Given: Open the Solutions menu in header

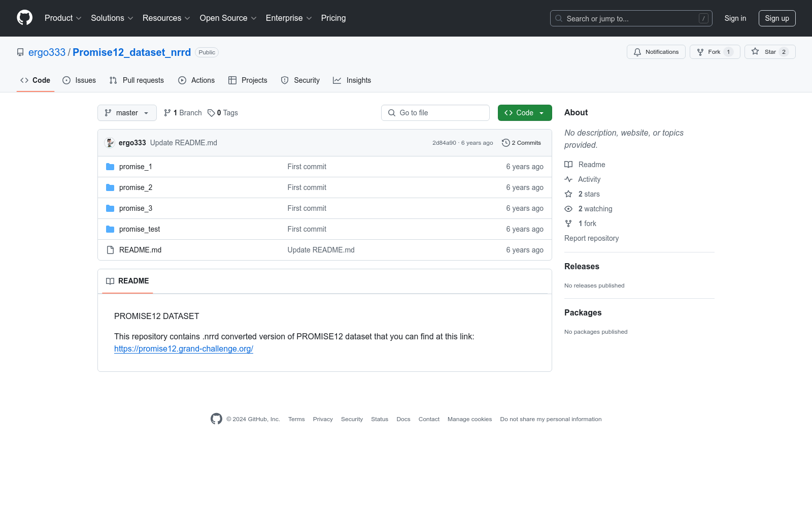Looking at the screenshot, I should pyautogui.click(x=112, y=18).
